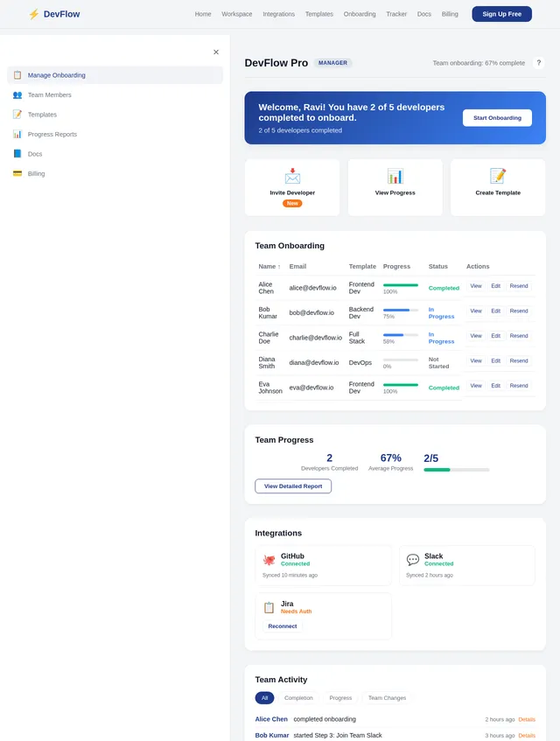The height and width of the screenshot is (741, 560).
Task: Open Workspace in top navigation
Action: click(237, 14)
